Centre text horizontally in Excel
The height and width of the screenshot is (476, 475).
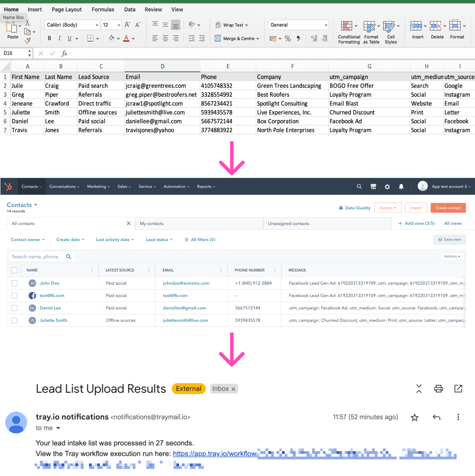tap(166, 38)
